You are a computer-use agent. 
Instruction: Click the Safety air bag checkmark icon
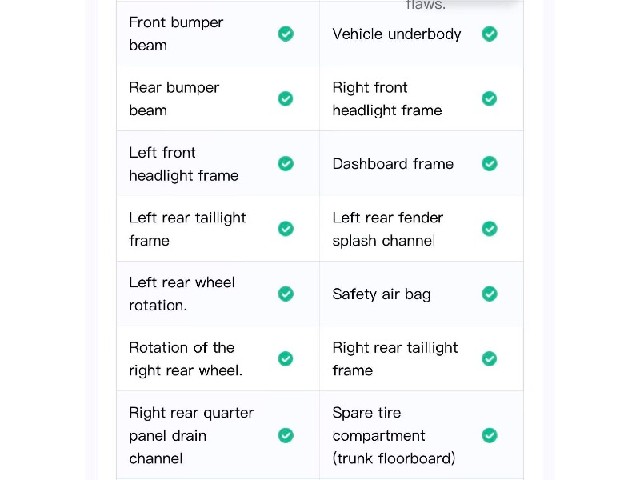[489, 294]
